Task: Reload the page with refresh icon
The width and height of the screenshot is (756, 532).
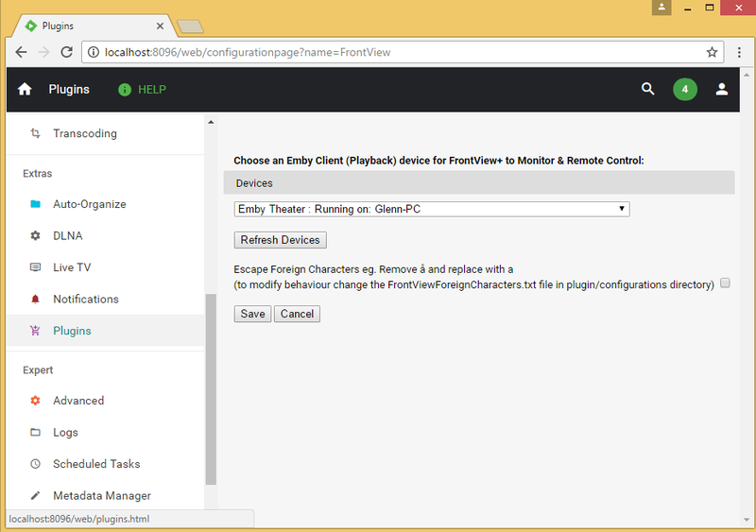Action: click(66, 52)
